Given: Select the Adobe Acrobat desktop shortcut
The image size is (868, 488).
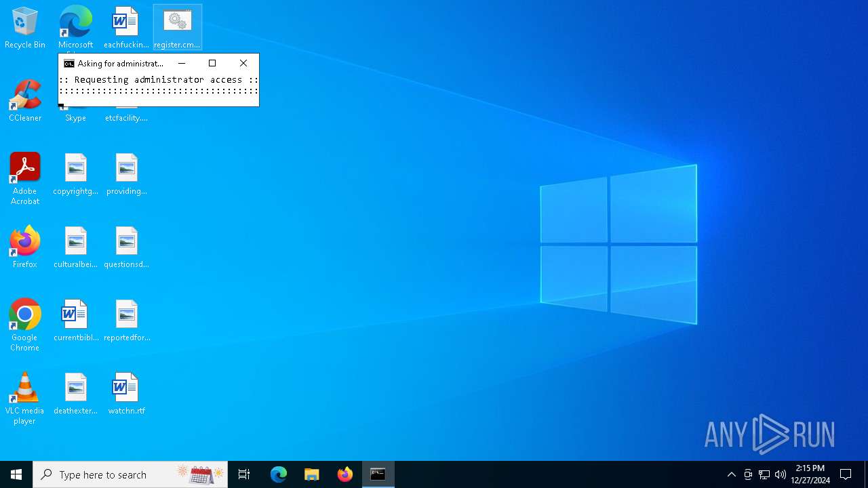Looking at the screenshot, I should pos(25,179).
